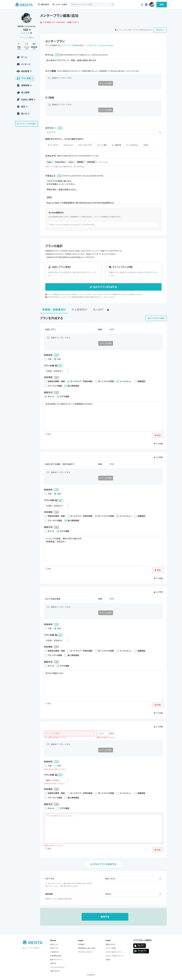Switch to 法人向け tab
The height and width of the screenshot is (980, 182).
click(x=98, y=310)
